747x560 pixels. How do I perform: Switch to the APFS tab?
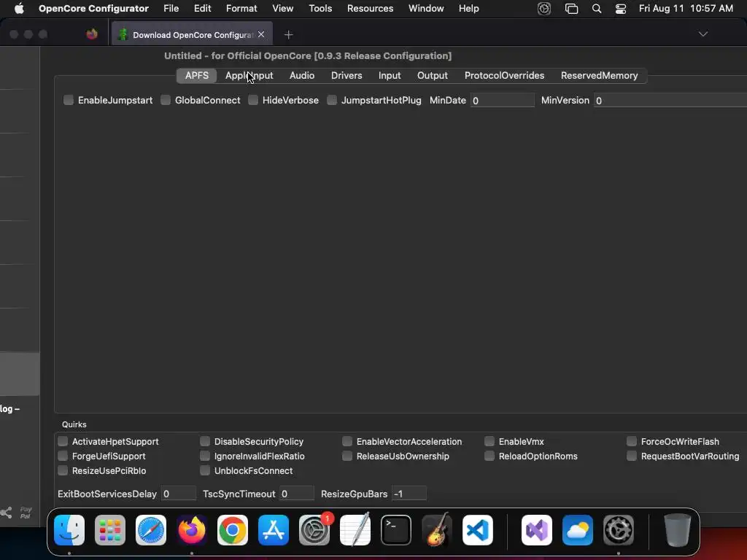197,75
